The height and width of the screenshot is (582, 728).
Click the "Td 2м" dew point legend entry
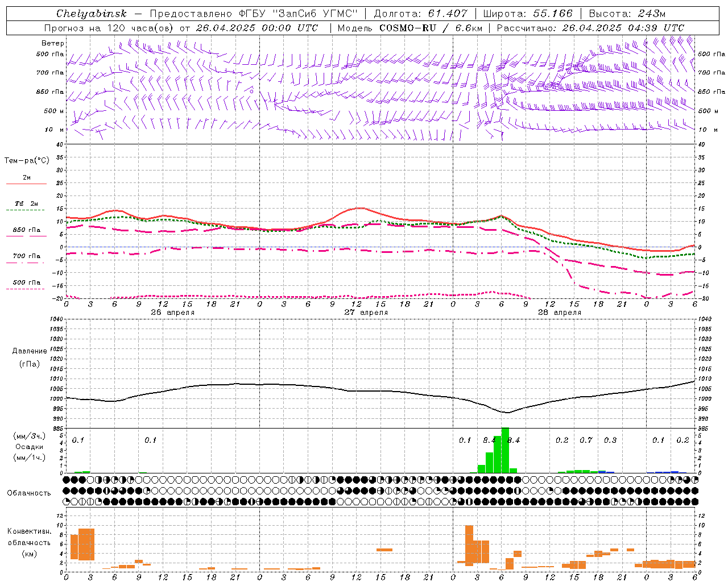(27, 203)
